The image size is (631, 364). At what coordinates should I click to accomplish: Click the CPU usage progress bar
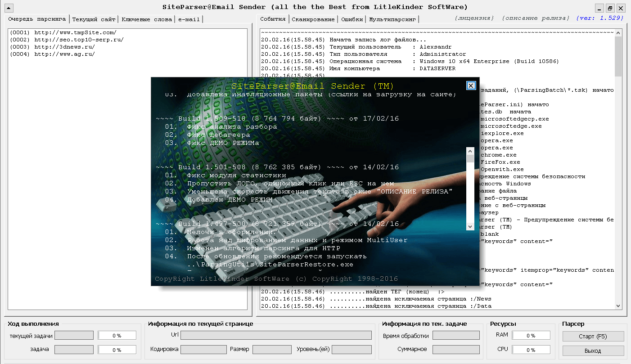click(x=531, y=350)
